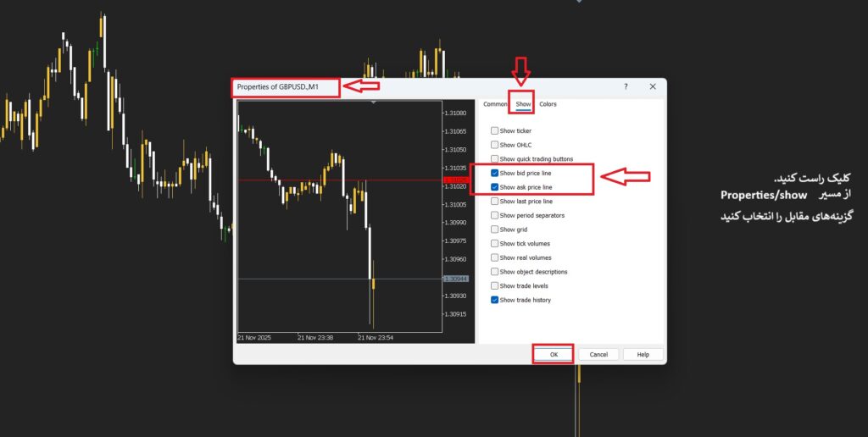Uncheck Show bid price line
Viewport: 868px width, 437px height.
click(x=495, y=173)
